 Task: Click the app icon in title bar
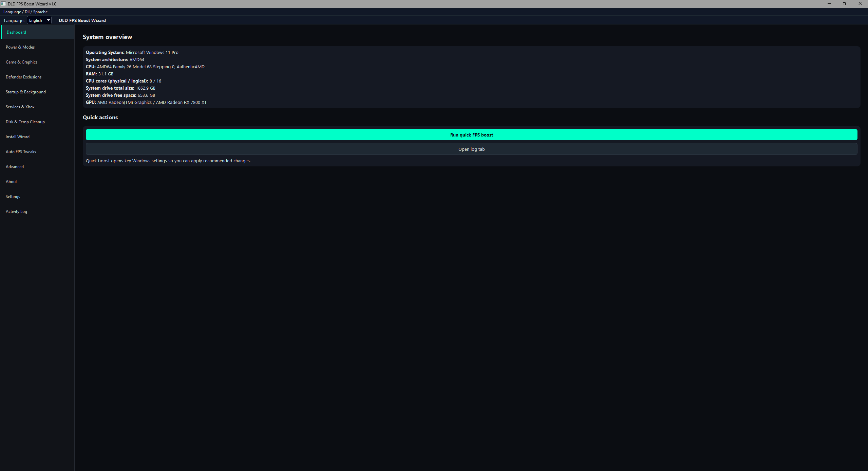point(3,4)
